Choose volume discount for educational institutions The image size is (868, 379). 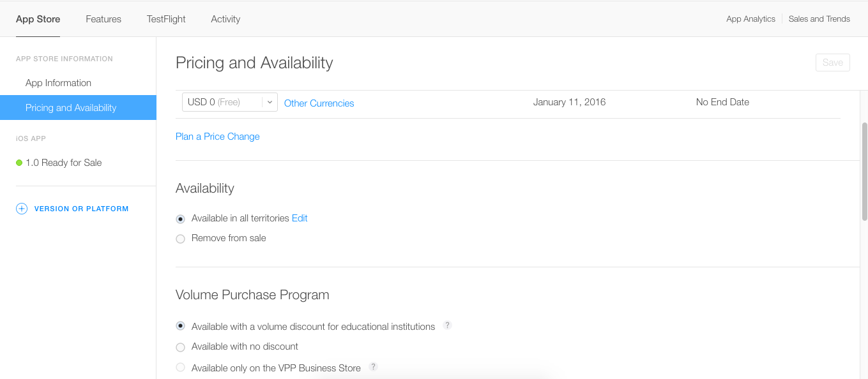click(180, 326)
